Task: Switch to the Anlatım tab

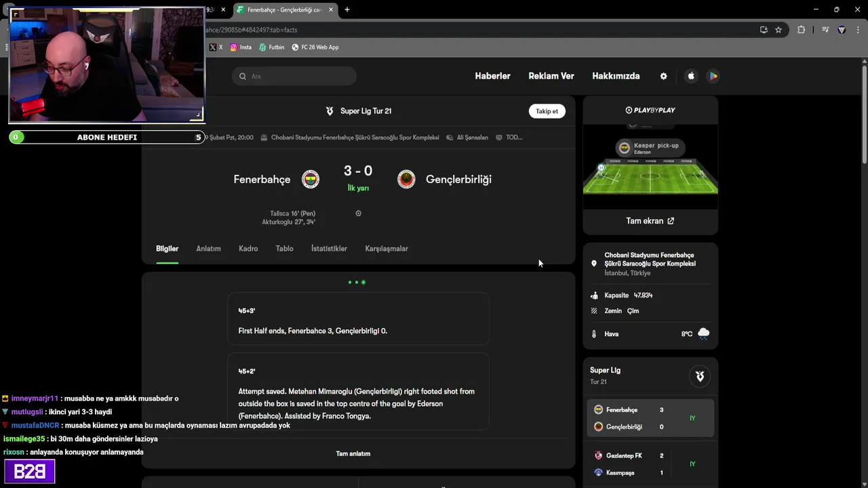Action: [x=208, y=249]
